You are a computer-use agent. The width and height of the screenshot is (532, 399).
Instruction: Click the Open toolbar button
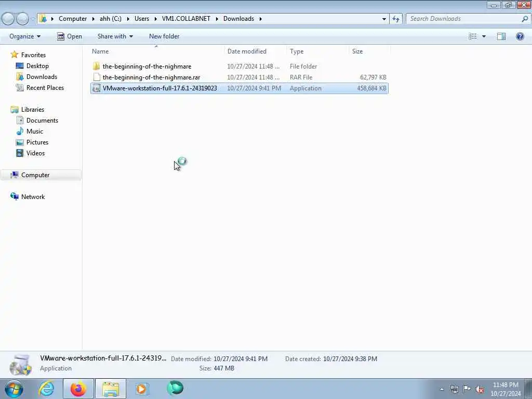(70, 36)
